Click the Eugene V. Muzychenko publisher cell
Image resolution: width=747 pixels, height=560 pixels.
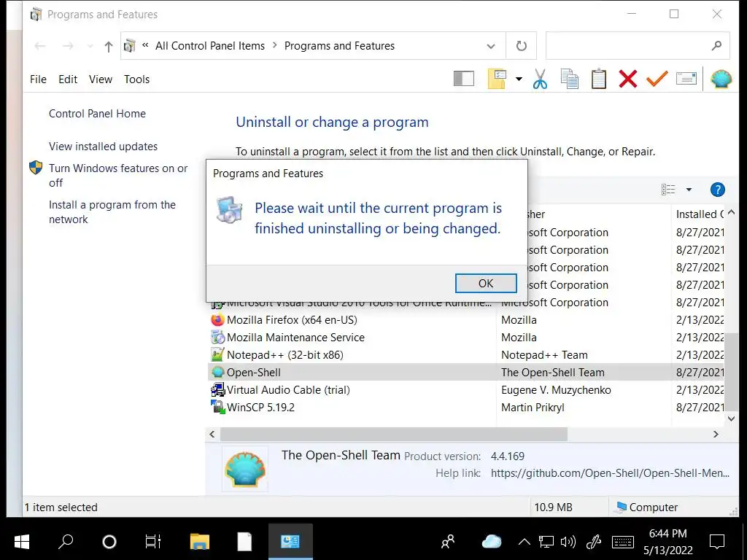pos(556,390)
